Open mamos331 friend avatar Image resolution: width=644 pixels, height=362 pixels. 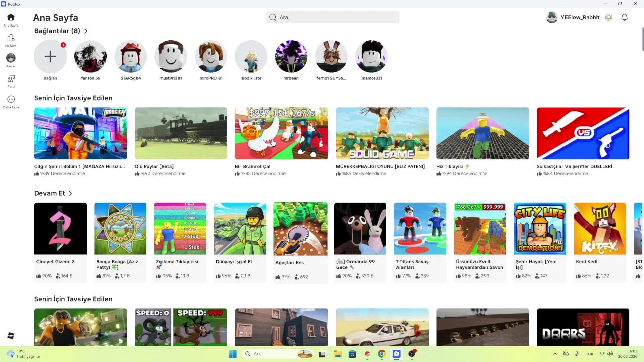pos(371,56)
